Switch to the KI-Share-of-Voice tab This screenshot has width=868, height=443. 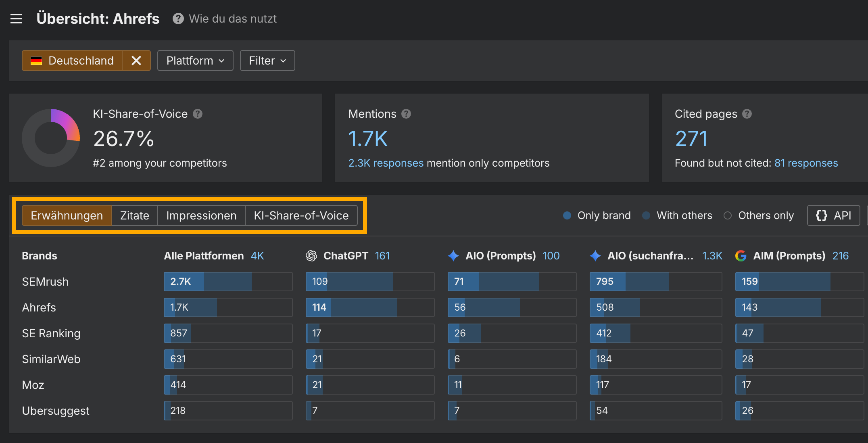coord(301,215)
